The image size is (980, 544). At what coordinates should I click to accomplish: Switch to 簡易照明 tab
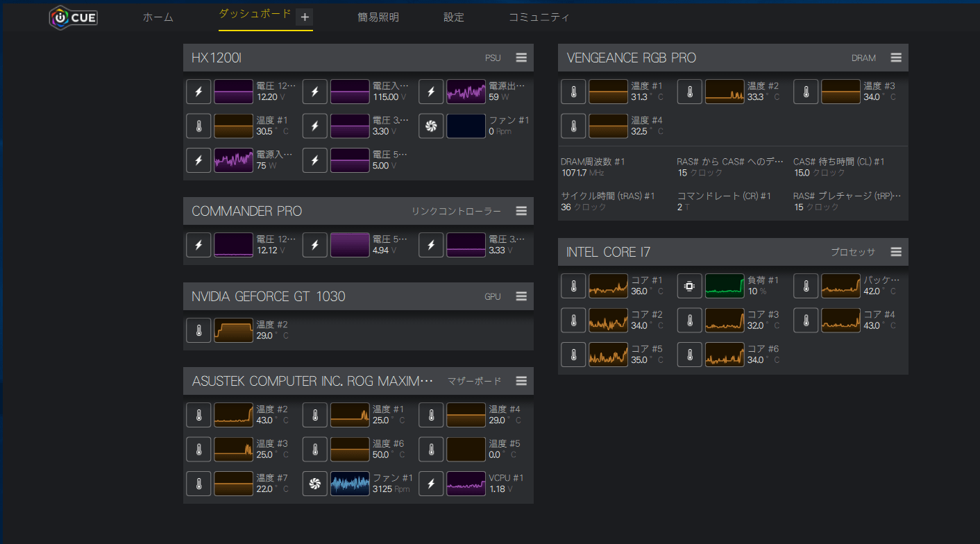pyautogui.click(x=378, y=17)
